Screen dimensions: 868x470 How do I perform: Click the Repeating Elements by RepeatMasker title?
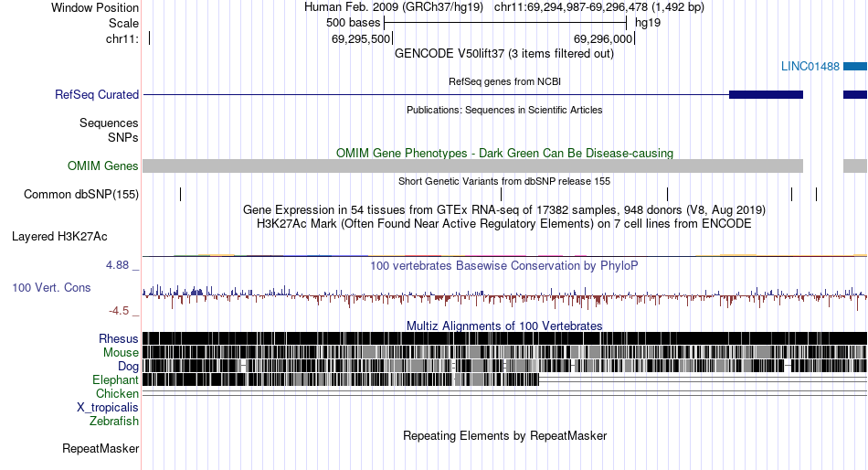(504, 435)
